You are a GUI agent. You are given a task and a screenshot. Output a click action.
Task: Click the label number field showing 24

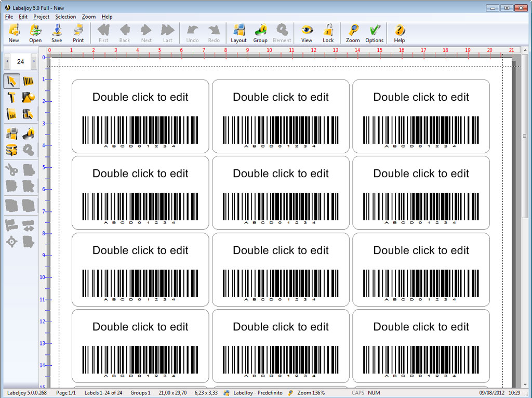(x=20, y=61)
